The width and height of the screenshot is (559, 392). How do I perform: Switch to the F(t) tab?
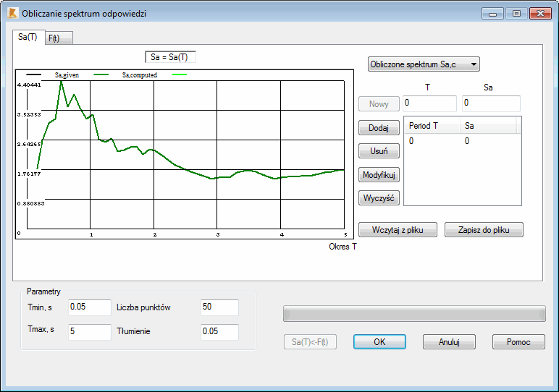pos(59,38)
